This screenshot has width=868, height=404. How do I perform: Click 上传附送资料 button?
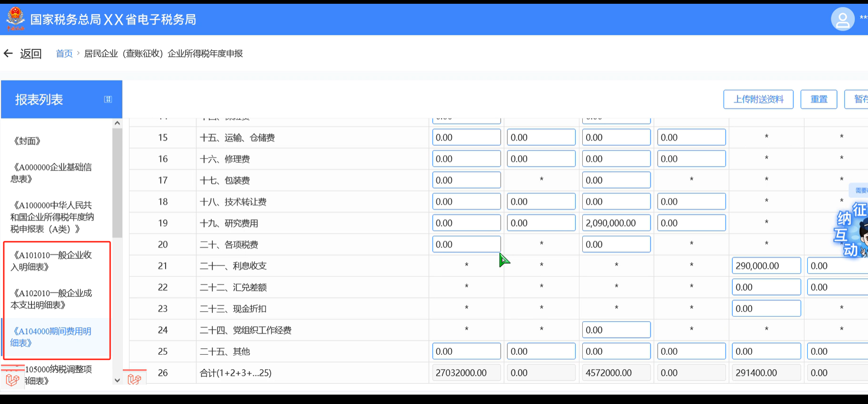[758, 99]
